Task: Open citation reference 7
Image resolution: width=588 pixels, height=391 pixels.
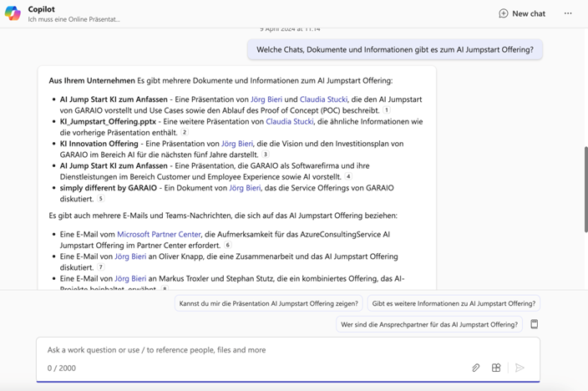Action: [x=100, y=267]
